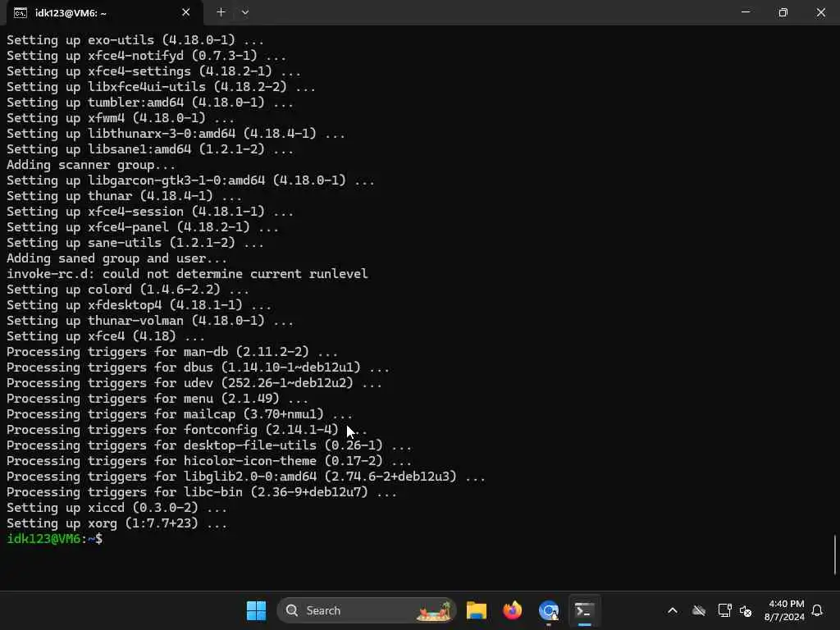Viewport: 840px width, 630px height.
Task: Click 'Processing triggers for fontconfig' line
Action: click(187, 430)
